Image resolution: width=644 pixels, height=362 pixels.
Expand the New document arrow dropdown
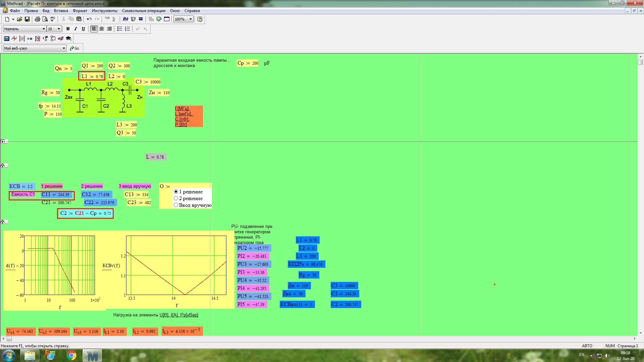(13, 19)
